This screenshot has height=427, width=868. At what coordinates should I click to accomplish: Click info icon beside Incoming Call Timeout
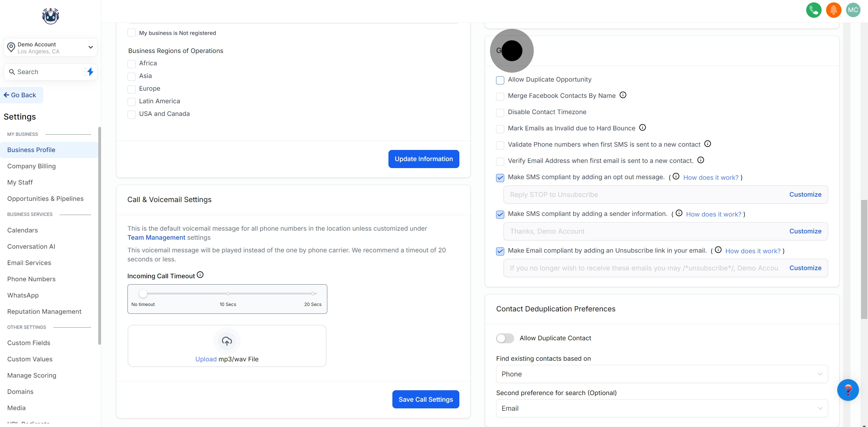[200, 275]
